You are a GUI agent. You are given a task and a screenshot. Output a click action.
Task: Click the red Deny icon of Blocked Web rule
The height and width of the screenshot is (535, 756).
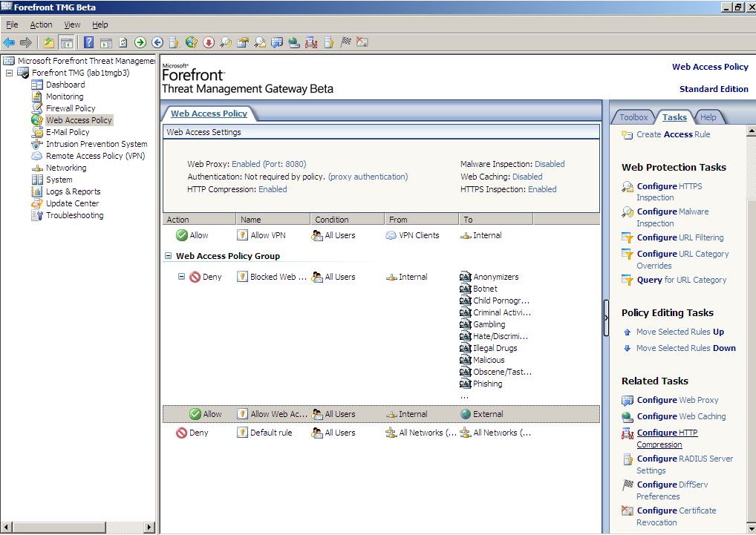pyautogui.click(x=195, y=277)
